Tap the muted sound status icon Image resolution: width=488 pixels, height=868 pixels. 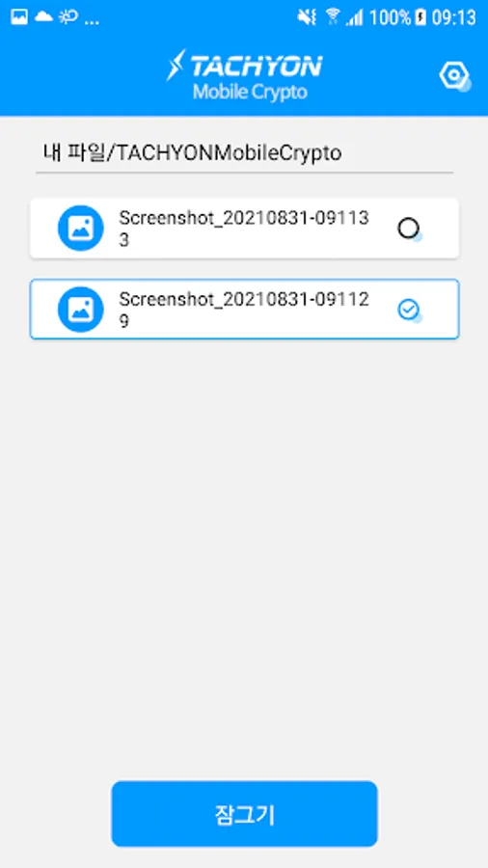(307, 17)
